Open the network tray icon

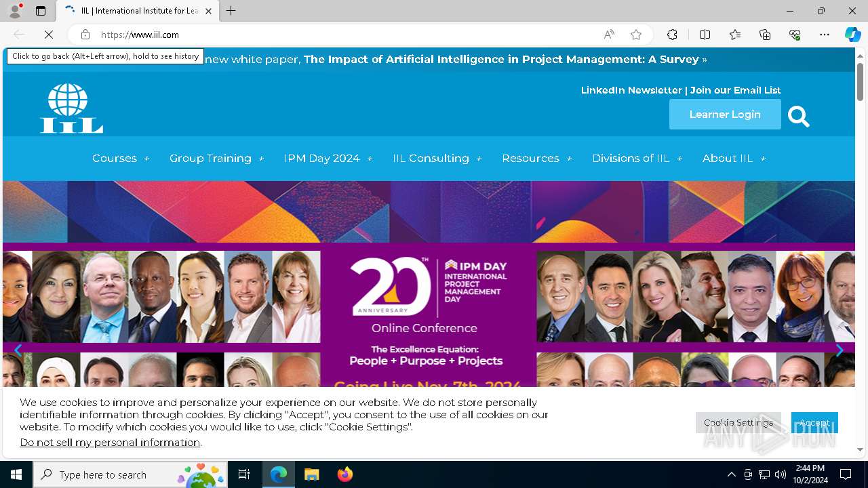[764, 474]
